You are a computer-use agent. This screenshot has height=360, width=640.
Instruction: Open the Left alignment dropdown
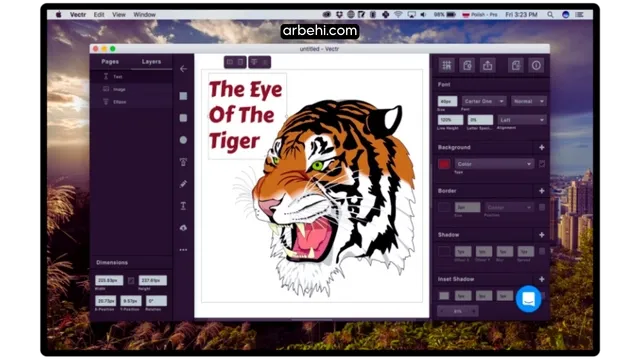(522, 120)
